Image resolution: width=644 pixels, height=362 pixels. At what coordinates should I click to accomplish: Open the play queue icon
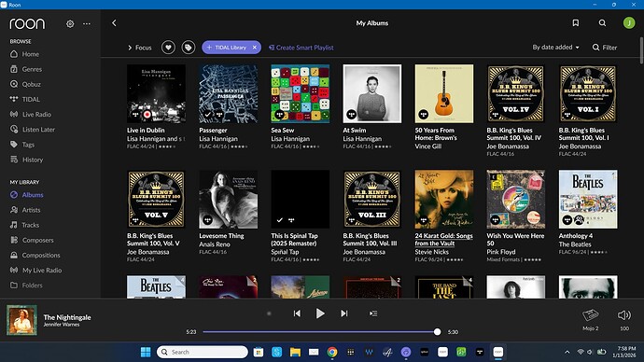coord(373,313)
